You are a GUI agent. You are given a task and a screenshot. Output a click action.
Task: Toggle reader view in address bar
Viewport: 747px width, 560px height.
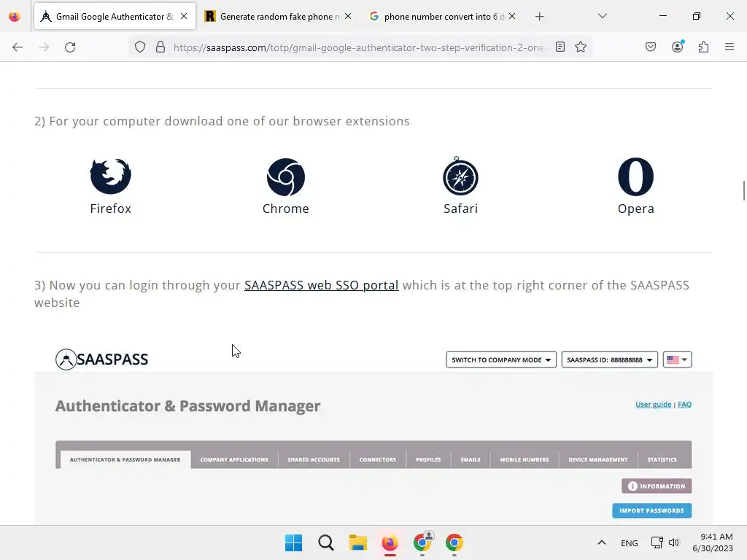pyautogui.click(x=560, y=47)
